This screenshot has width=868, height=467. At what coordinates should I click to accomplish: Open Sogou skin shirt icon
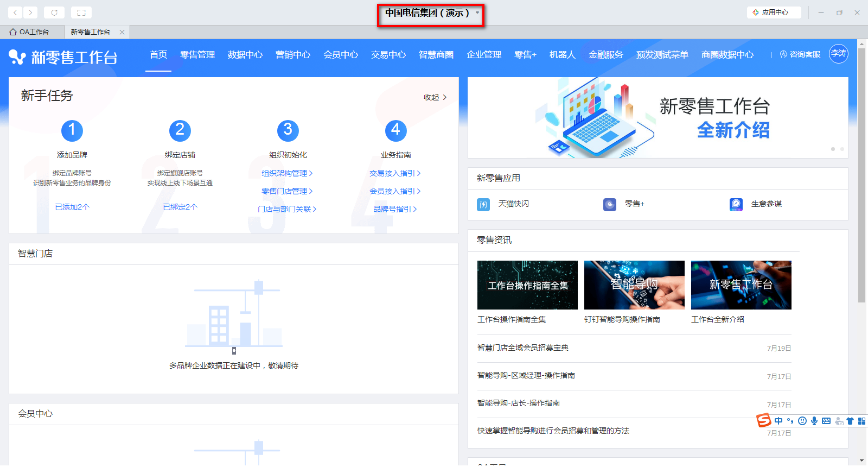click(850, 421)
